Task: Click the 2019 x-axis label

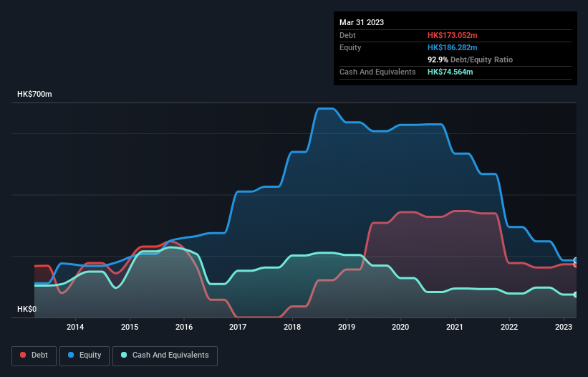Action: 347,327
